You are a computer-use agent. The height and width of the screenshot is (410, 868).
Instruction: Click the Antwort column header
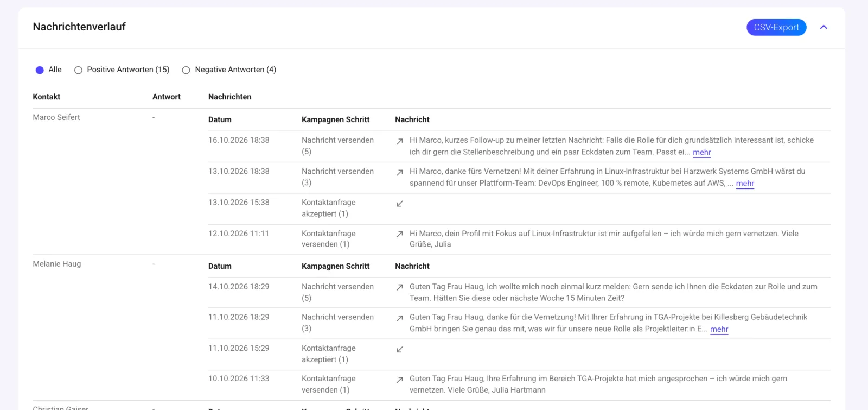(167, 97)
